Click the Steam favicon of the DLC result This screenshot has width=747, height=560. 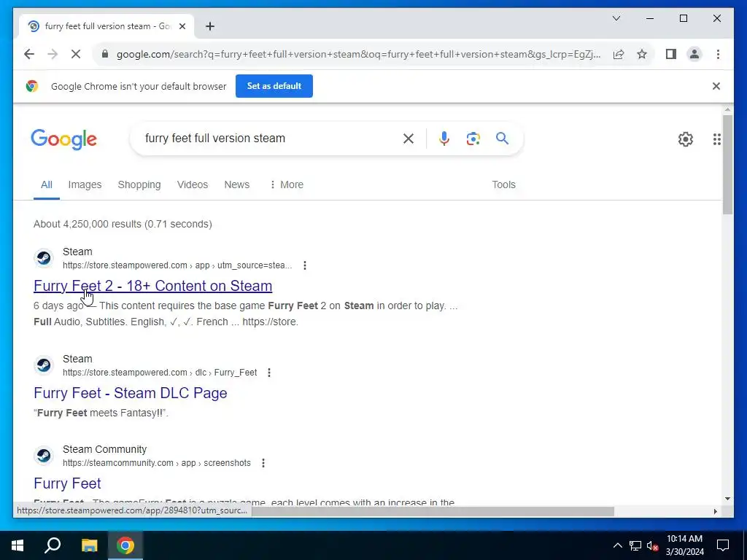(44, 365)
